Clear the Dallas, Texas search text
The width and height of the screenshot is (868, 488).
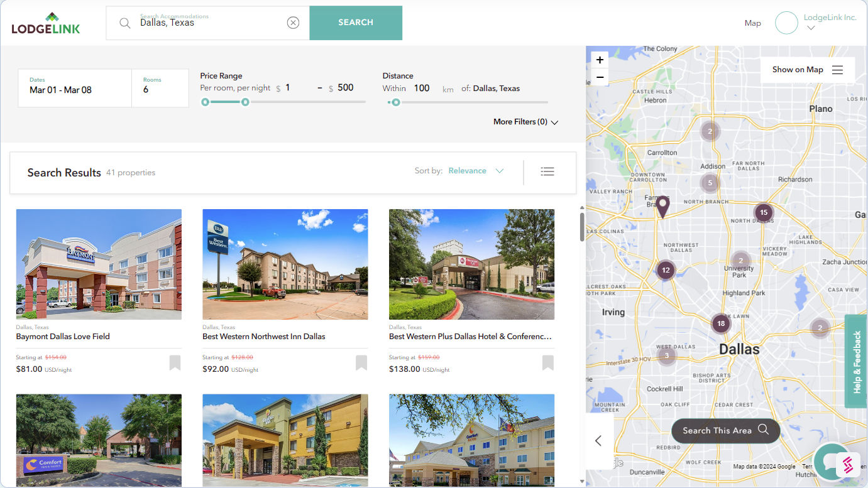[x=293, y=23]
